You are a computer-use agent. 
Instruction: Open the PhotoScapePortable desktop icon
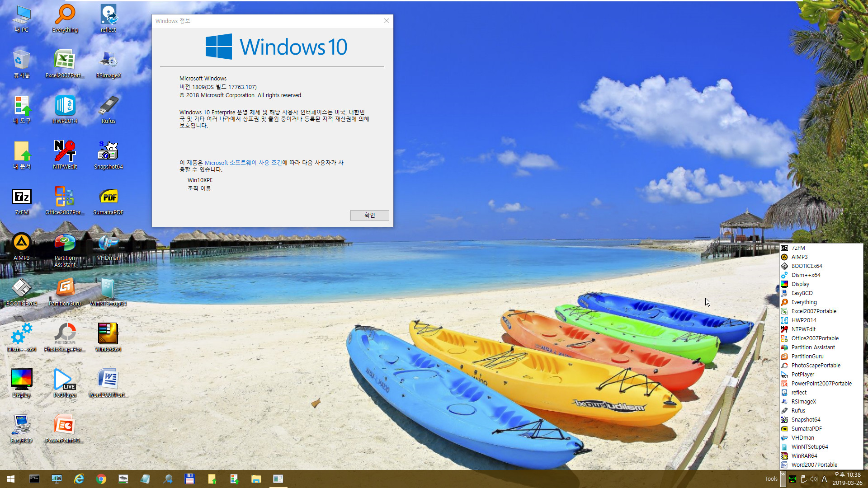tap(65, 338)
